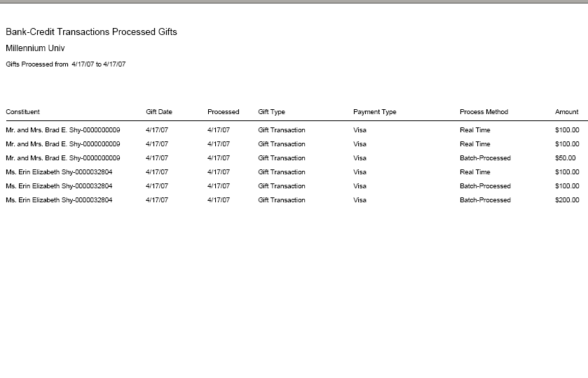This screenshot has height=378, width=588.
Task: Click the Payment Type column header
Action: pos(375,111)
